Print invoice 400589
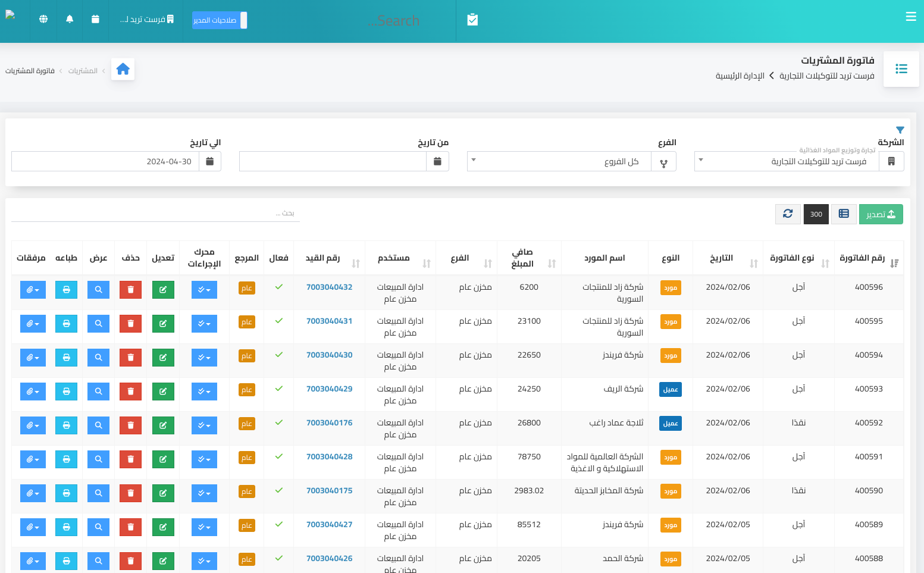 tap(66, 527)
